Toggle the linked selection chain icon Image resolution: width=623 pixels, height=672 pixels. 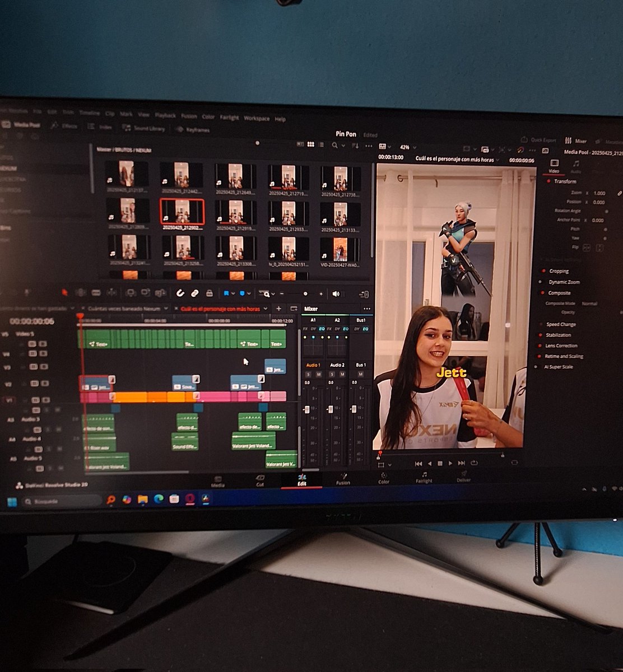194,293
